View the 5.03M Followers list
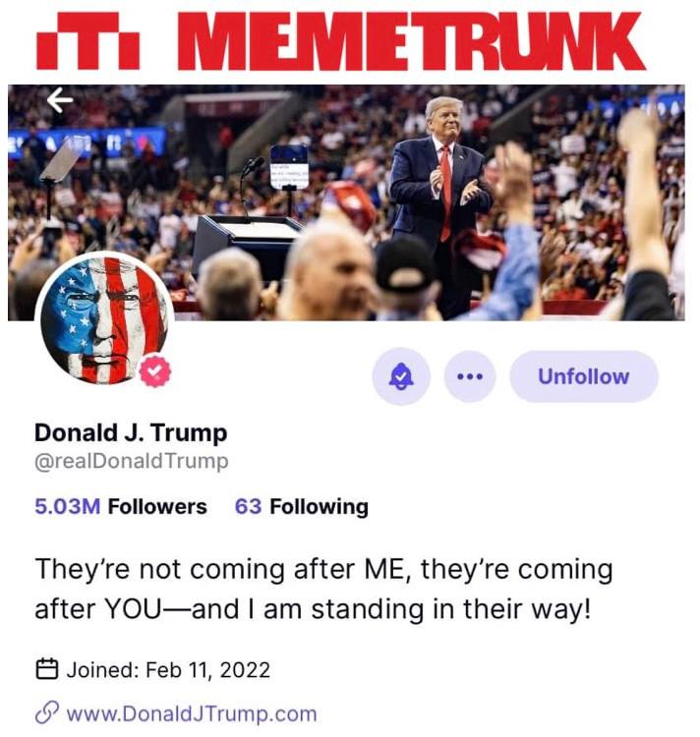 point(121,507)
